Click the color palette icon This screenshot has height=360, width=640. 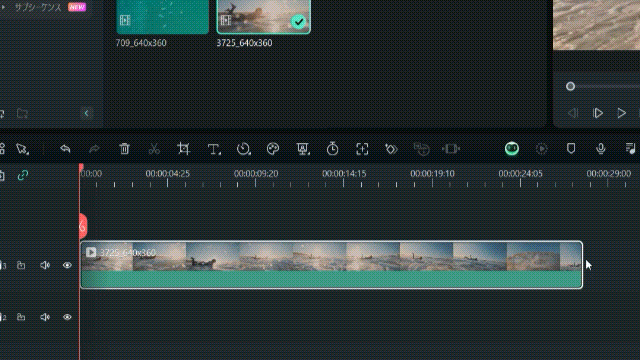coord(273,149)
